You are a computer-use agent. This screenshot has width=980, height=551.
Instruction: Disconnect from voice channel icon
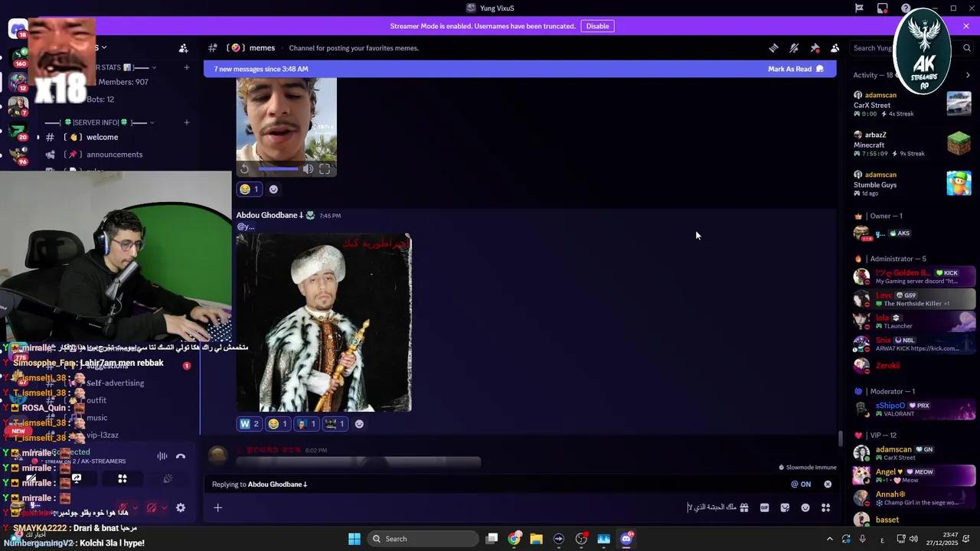click(181, 456)
